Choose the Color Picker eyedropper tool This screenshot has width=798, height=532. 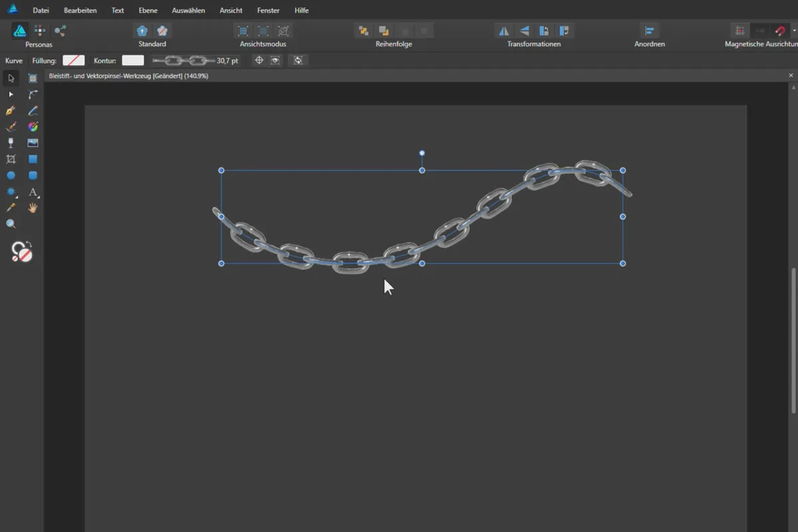point(11,207)
